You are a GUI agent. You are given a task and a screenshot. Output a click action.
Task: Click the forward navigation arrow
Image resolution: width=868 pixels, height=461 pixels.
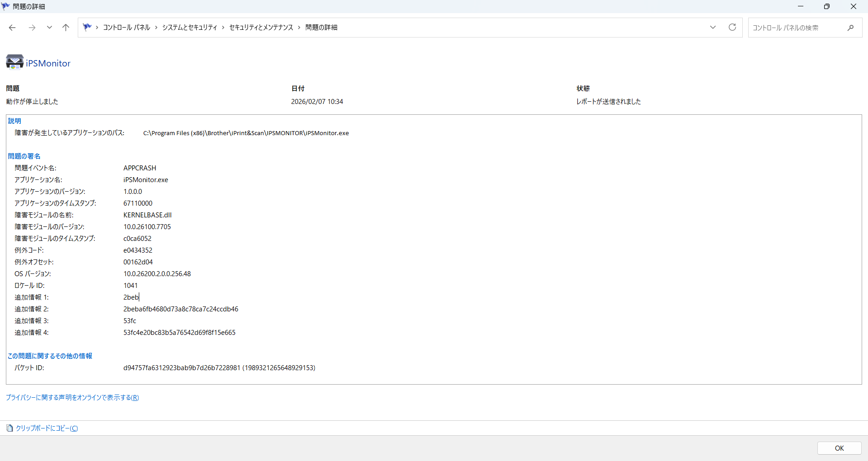tap(32, 28)
